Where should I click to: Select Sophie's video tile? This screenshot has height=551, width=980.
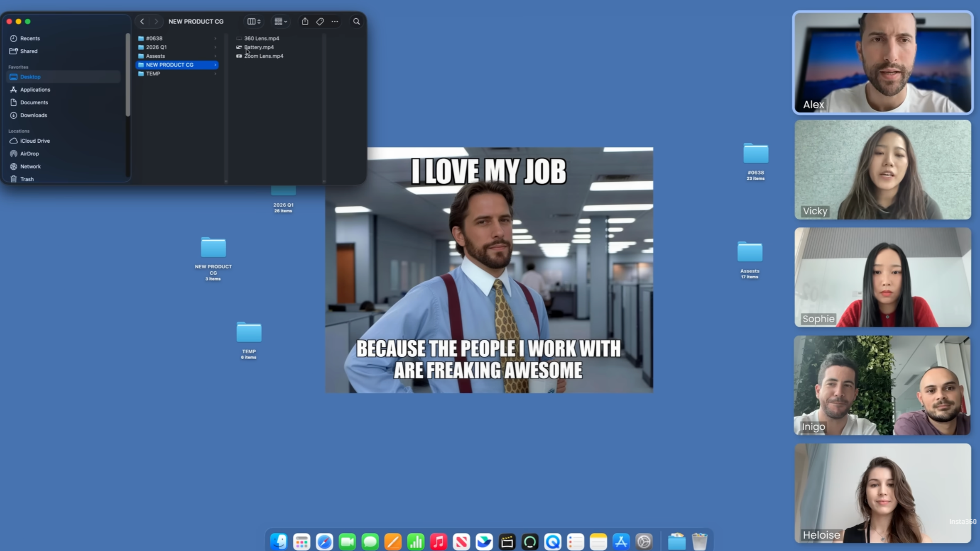click(883, 277)
